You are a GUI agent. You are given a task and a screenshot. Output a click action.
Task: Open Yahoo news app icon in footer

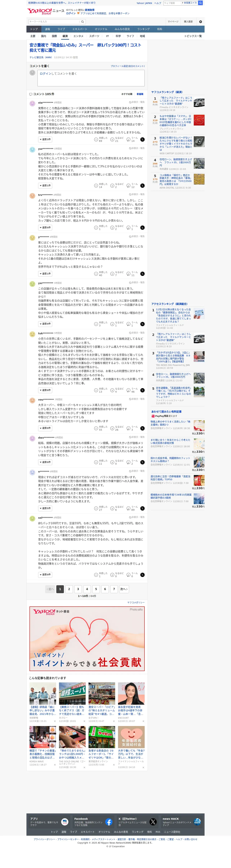[x=65, y=822]
